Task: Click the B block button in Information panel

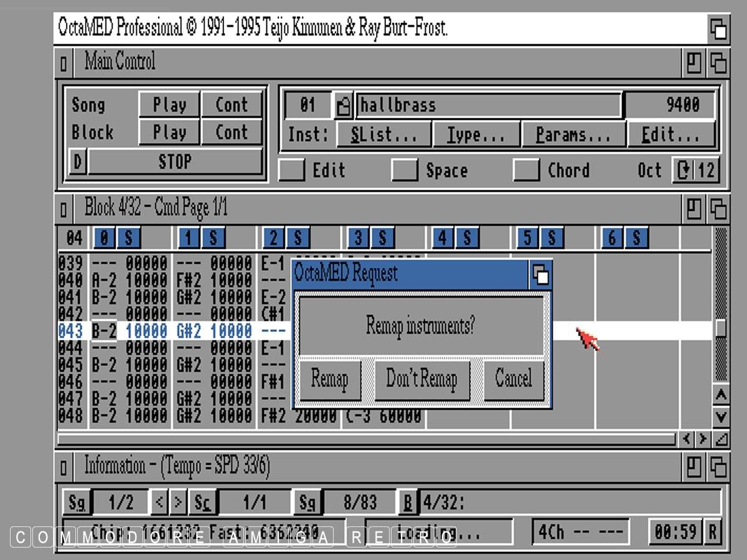Action: [408, 502]
